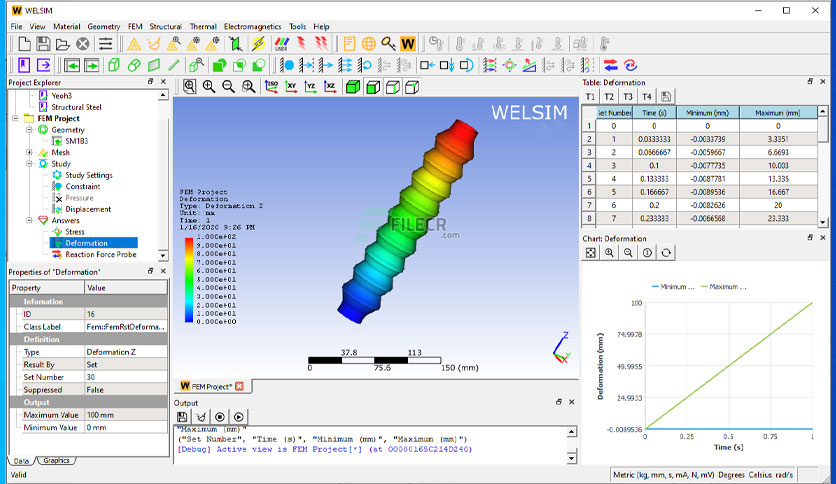Click the Deformation Z type value

click(126, 352)
